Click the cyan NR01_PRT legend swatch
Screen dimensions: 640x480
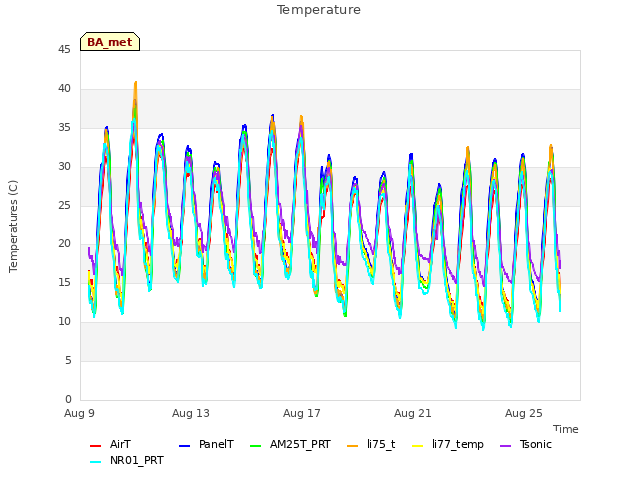[x=95, y=462]
